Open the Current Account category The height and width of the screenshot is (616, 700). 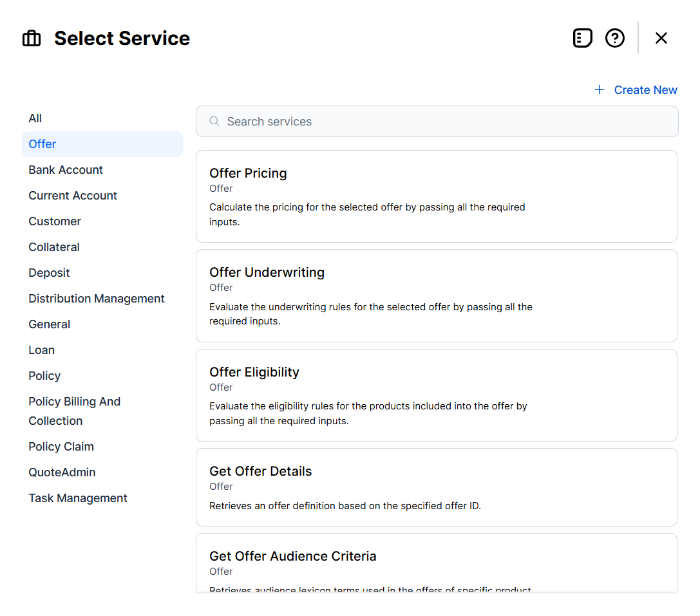(73, 196)
